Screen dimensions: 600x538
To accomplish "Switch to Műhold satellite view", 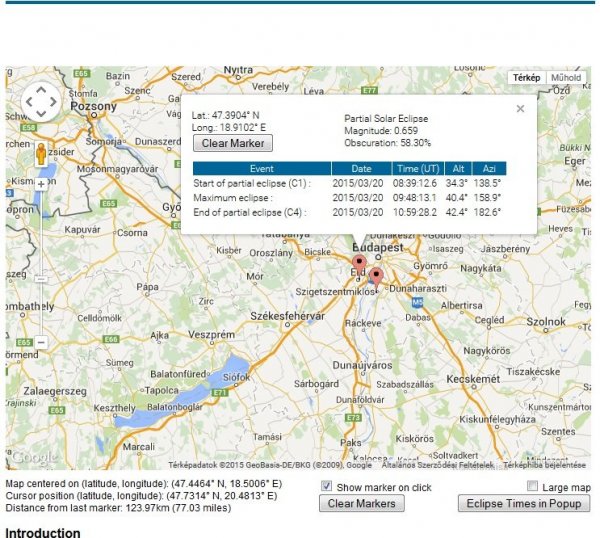I will [566, 77].
